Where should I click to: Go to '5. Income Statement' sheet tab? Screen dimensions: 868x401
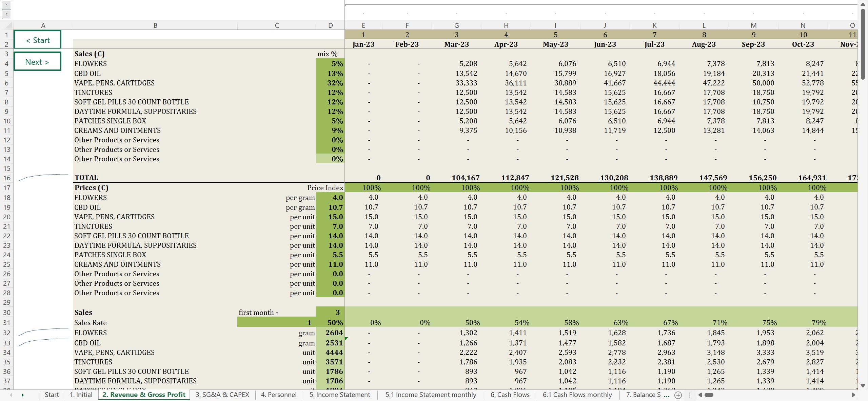click(x=339, y=395)
